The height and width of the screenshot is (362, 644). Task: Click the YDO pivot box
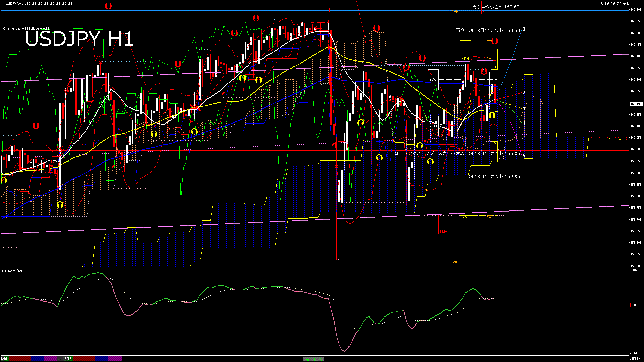click(x=433, y=126)
